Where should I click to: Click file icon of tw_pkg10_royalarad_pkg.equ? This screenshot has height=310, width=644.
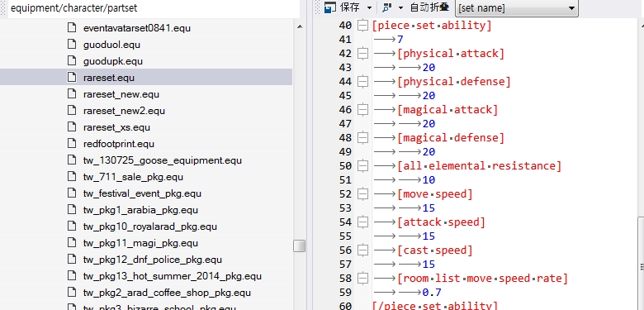pyautogui.click(x=72, y=227)
